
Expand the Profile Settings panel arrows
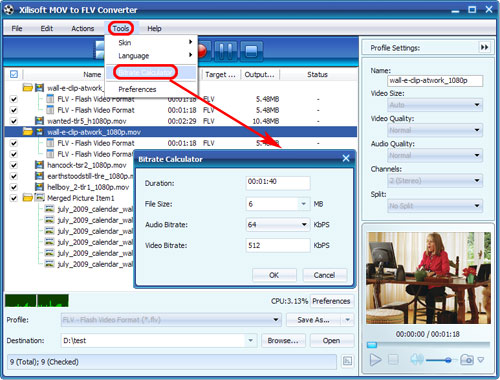pos(484,47)
